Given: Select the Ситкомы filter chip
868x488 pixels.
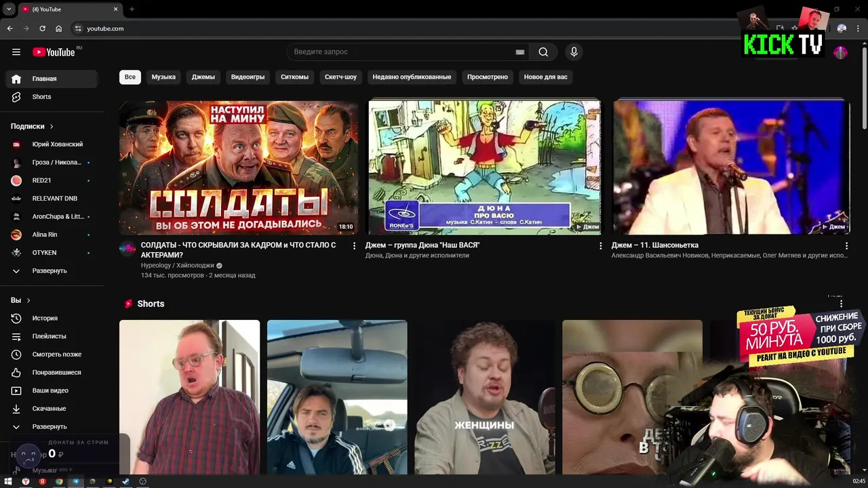Looking at the screenshot, I should [294, 77].
